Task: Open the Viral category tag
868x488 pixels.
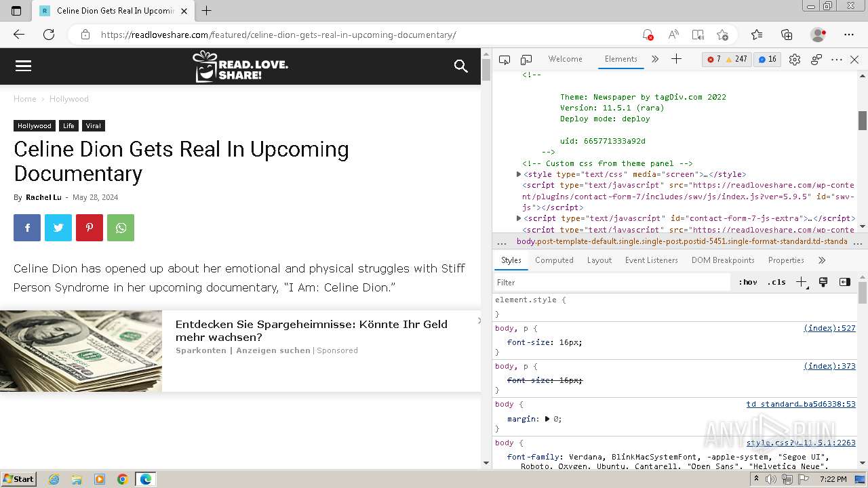Action: (x=94, y=126)
